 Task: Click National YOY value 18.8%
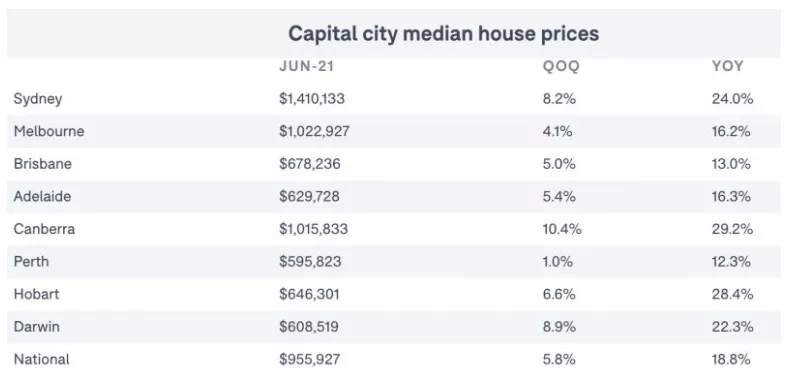coord(731,359)
